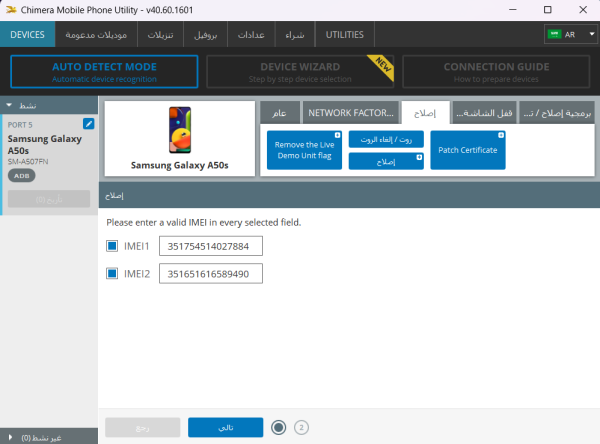Open the تنزيلات downloads tab
This screenshot has height=444, width=600.
(x=160, y=34)
